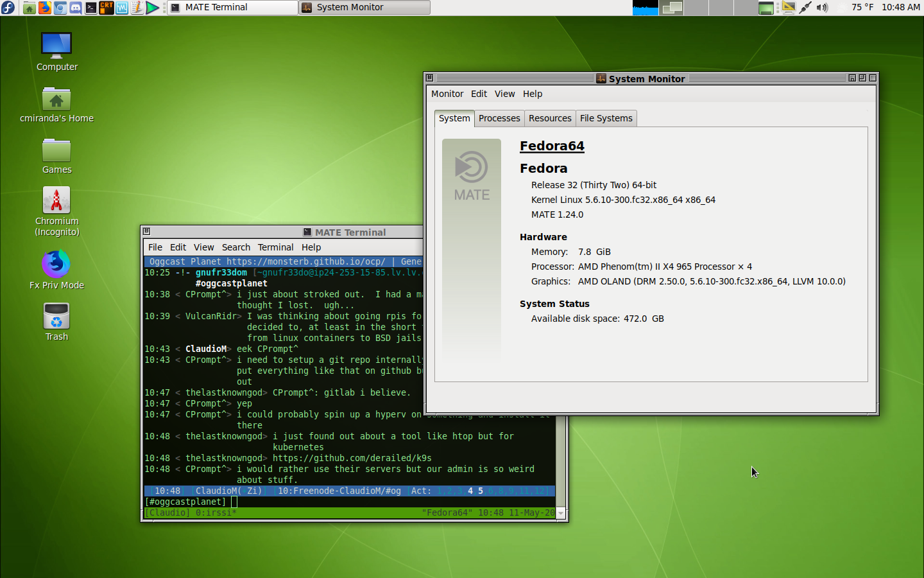Click the MATE logo in System Monitor
Image resolution: width=924 pixels, height=578 pixels.
point(472,175)
